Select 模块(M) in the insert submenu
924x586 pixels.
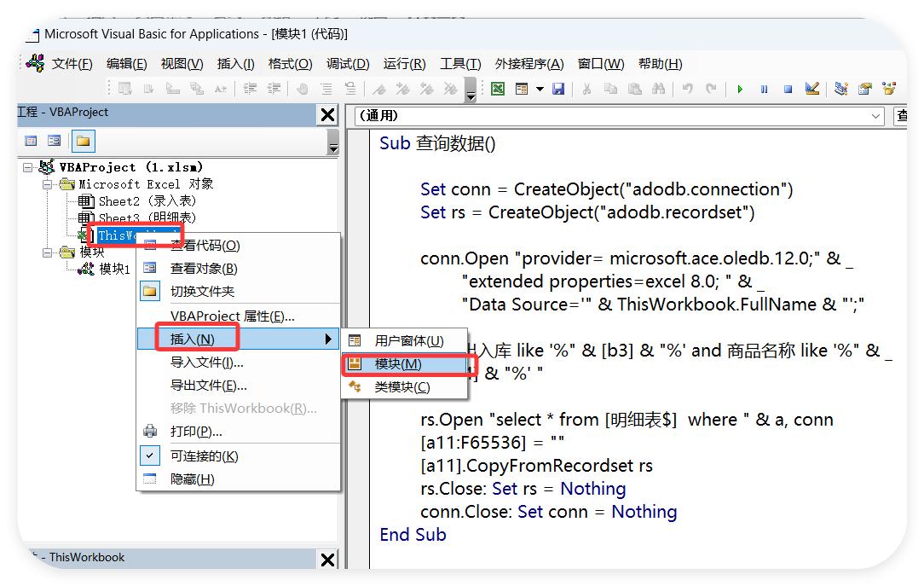pos(404,363)
